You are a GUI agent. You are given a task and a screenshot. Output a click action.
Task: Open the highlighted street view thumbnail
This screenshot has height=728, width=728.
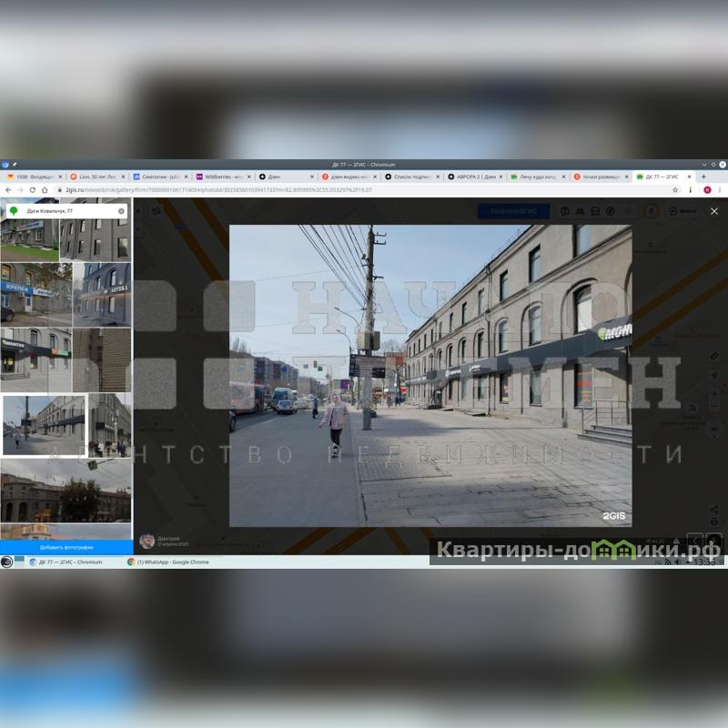(44, 425)
